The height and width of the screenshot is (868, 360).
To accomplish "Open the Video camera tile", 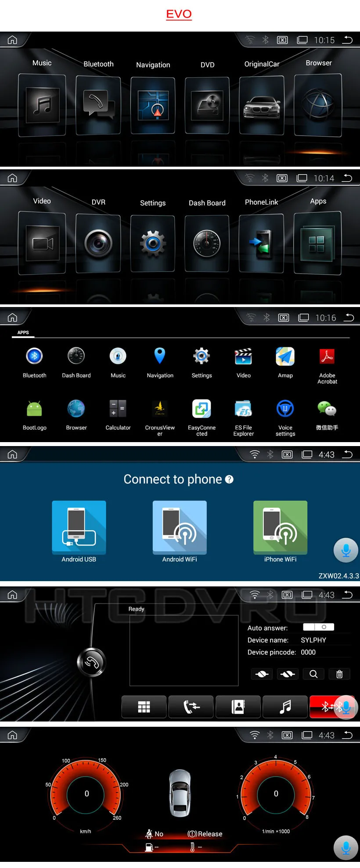I will point(42,243).
